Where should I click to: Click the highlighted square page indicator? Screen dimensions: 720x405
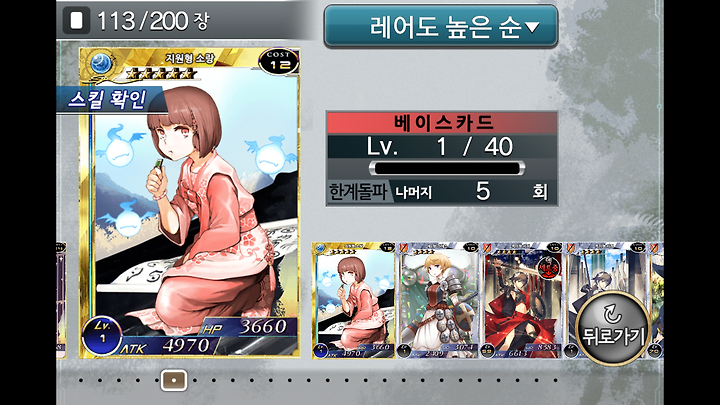tap(174, 380)
